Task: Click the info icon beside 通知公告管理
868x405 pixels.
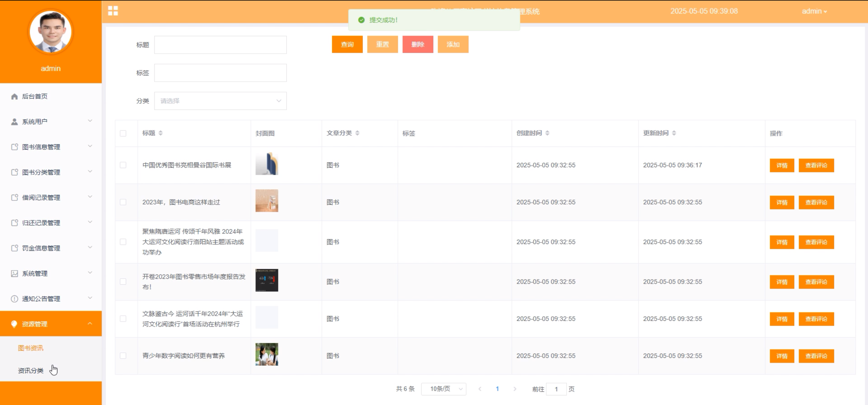Action: [14, 299]
